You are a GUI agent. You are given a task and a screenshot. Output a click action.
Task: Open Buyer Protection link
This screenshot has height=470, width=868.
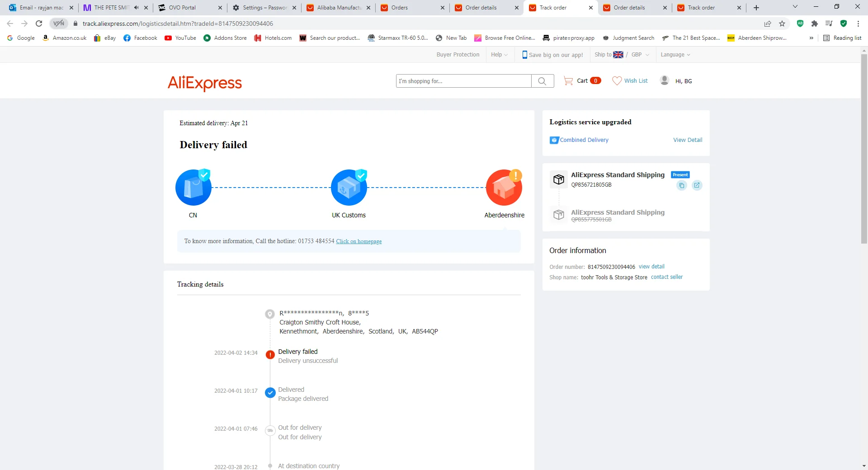point(458,55)
